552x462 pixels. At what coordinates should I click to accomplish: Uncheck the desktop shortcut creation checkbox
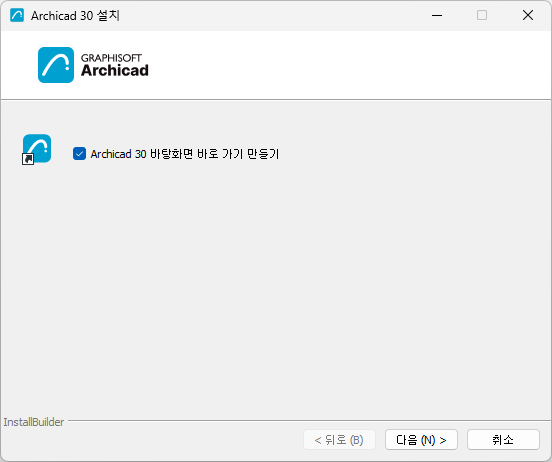pyautogui.click(x=79, y=154)
